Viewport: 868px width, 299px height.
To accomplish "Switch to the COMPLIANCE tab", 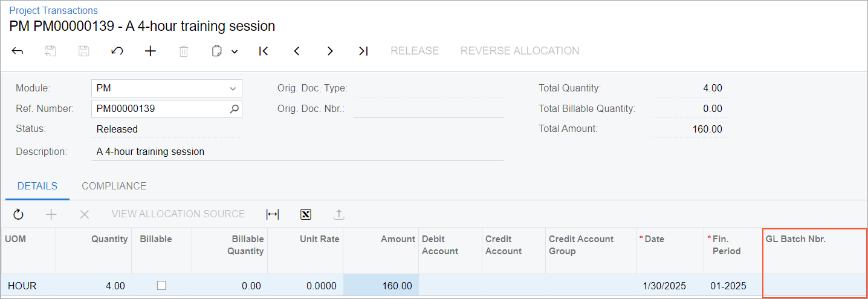I will [x=114, y=186].
